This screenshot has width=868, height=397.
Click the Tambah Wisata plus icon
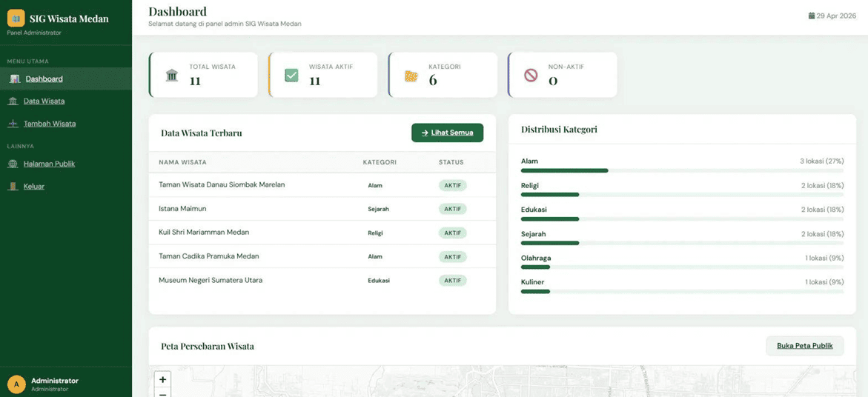(13, 124)
